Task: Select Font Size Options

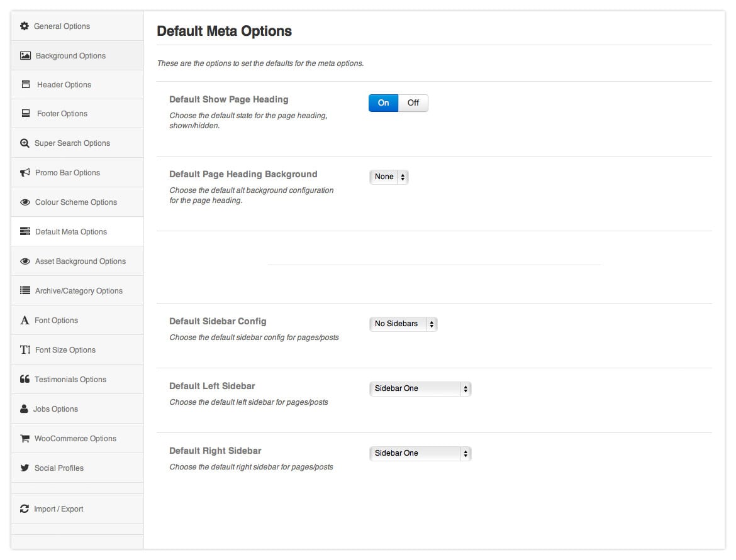Action: (x=77, y=350)
